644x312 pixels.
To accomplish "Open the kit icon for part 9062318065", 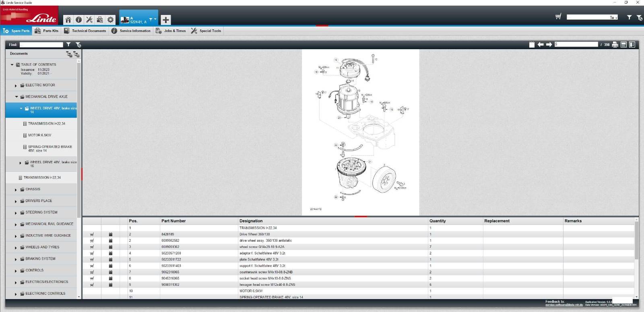I will pos(111,272).
